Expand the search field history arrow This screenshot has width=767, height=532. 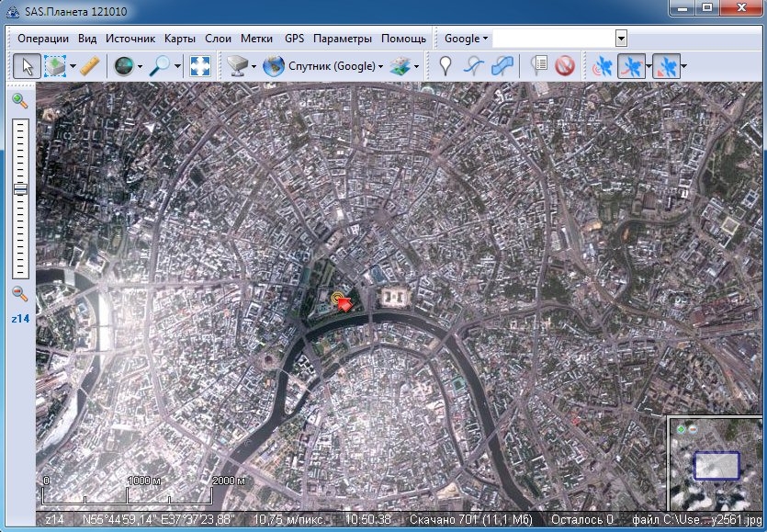tap(621, 39)
